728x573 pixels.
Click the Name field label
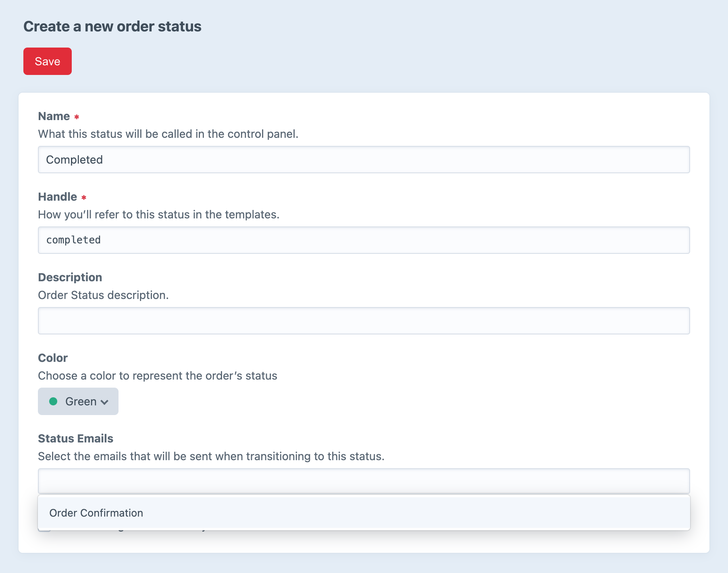coord(54,116)
